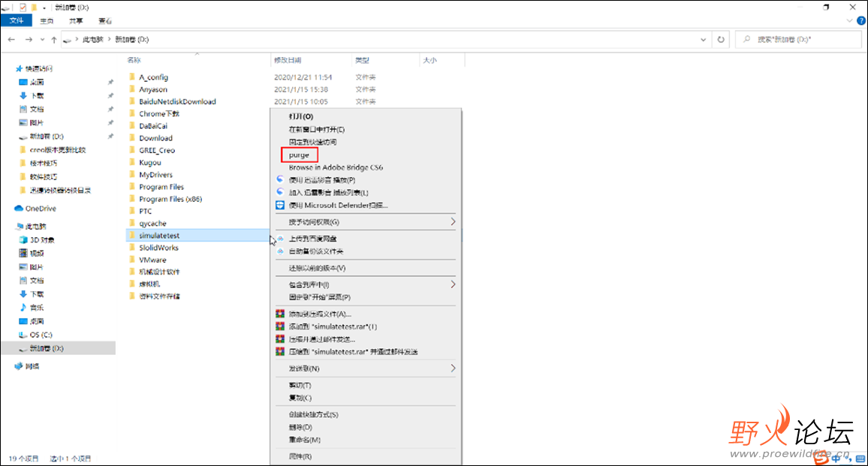The image size is (868, 466).
Task: Click pin icon beside 新加卷 (D:) quick access
Action: [x=110, y=136]
